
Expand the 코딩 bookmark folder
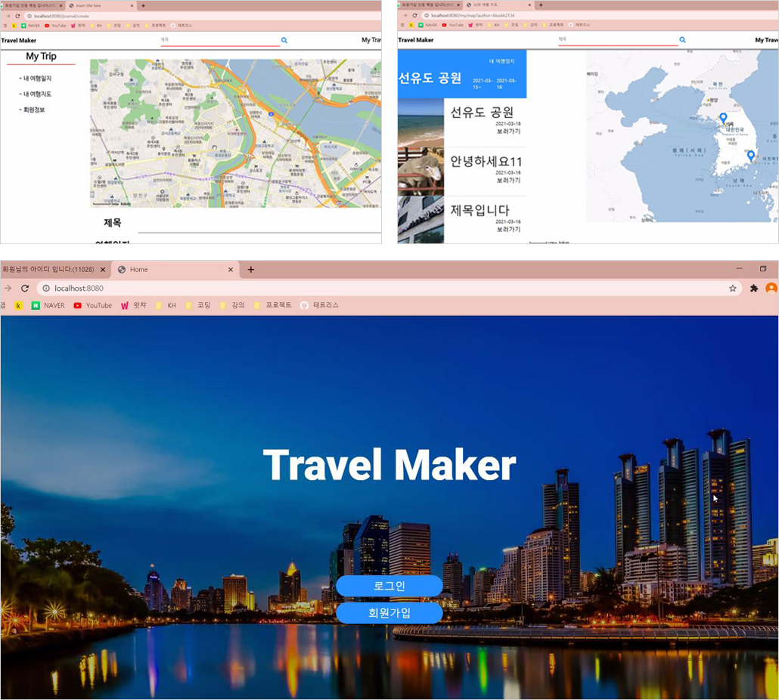197,305
